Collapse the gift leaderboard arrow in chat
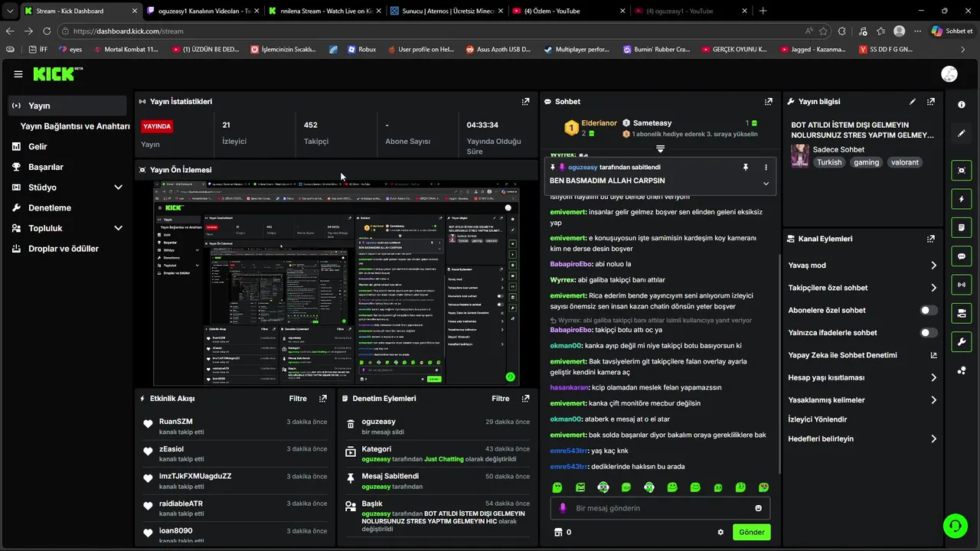Screen dimensions: 980x551 pos(660,148)
